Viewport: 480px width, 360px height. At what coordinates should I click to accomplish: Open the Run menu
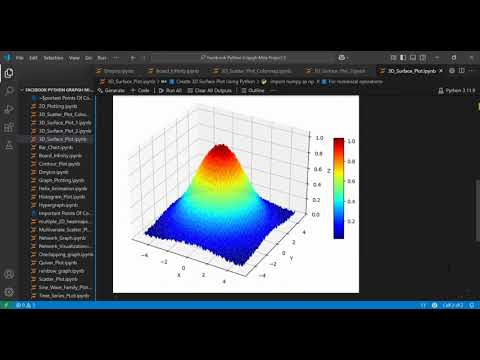click(x=102, y=58)
